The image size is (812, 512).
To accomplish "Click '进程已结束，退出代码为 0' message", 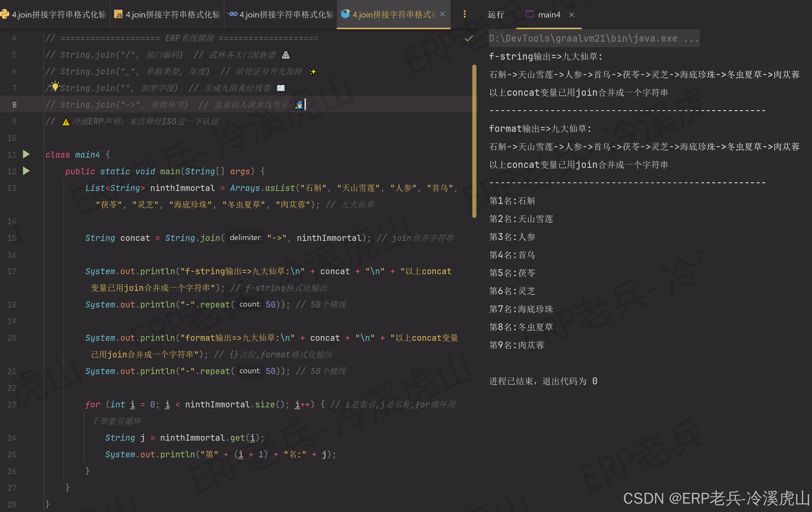I will pyautogui.click(x=543, y=381).
